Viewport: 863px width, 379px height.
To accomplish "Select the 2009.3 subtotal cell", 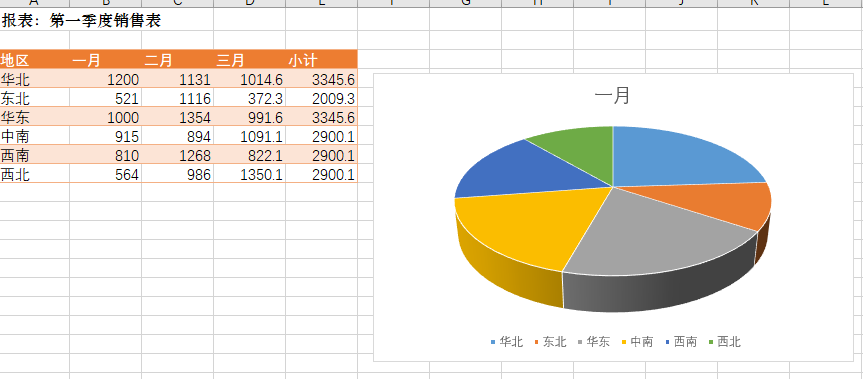I will pos(321,98).
